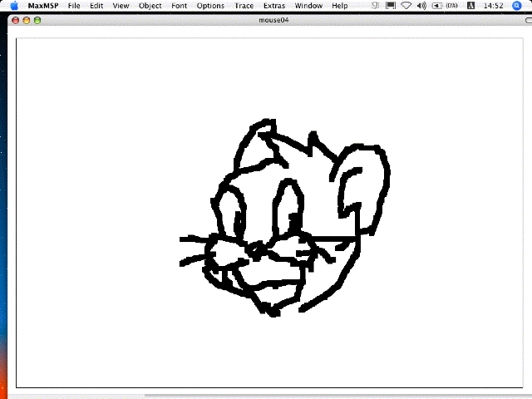Click the menu bar clock
This screenshot has width=532, height=399.
(492, 6)
